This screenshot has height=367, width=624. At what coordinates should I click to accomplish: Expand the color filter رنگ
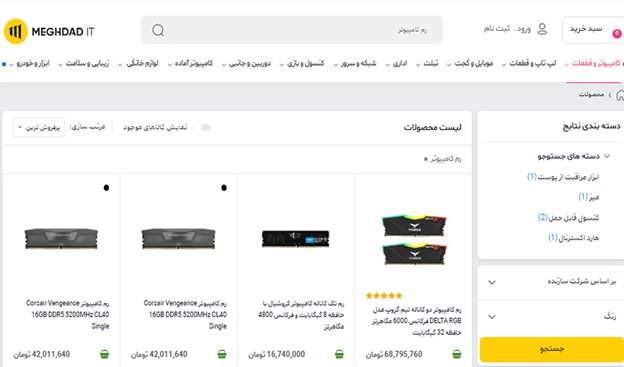tap(551, 317)
